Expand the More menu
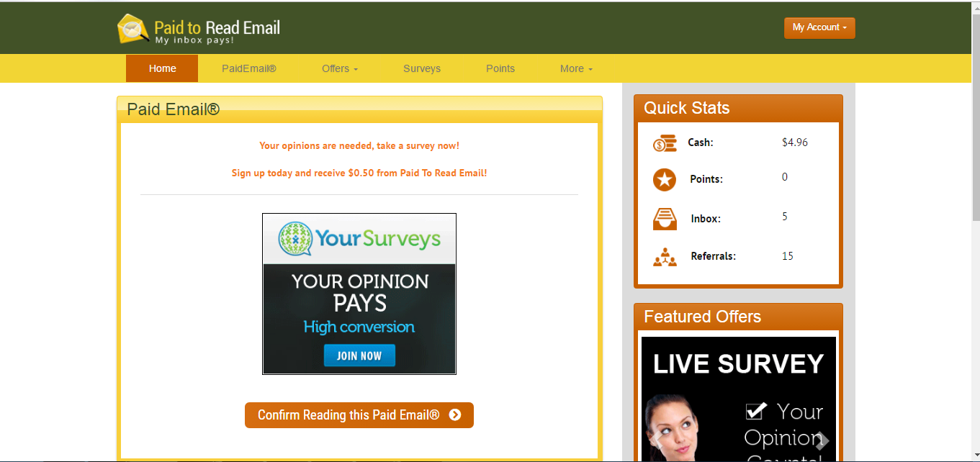Image resolution: width=980 pixels, height=462 pixels. (x=576, y=68)
